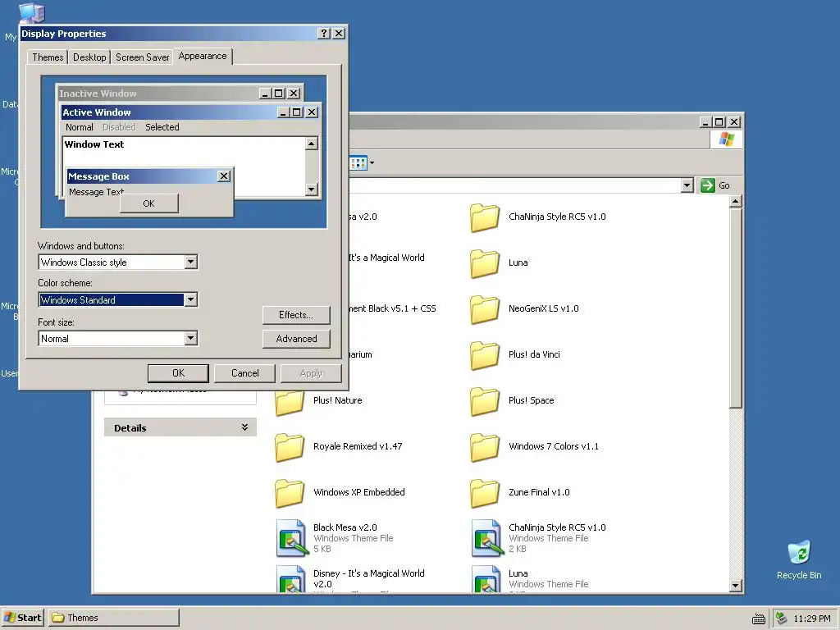Open the Royale Remixed v1.47 folder icon
This screenshot has width=840, height=630.
[290, 447]
